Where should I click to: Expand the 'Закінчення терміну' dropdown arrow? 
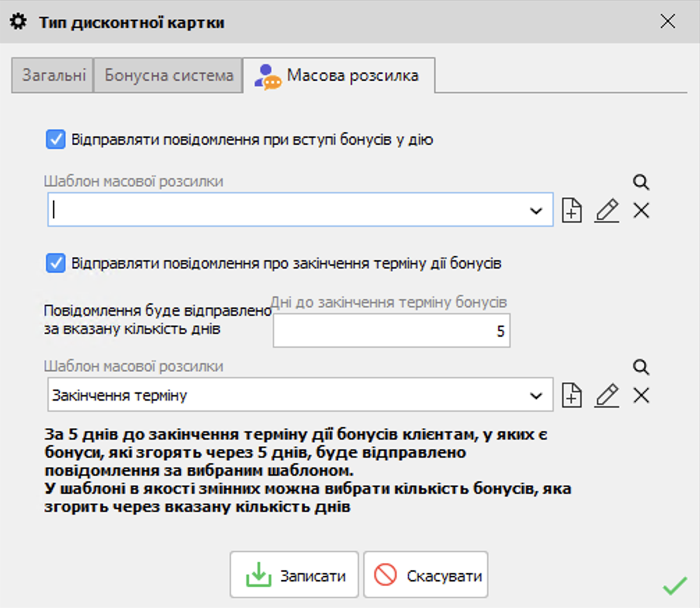(536, 396)
